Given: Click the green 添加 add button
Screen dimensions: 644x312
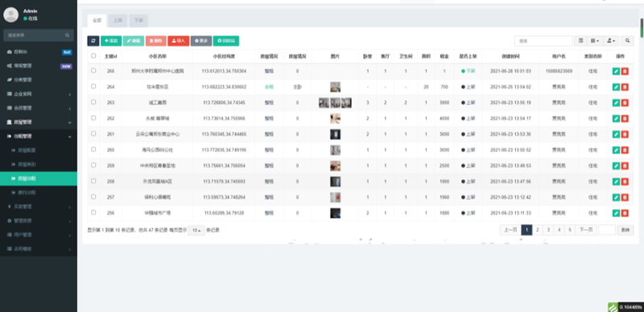Looking at the screenshot, I should point(111,41).
